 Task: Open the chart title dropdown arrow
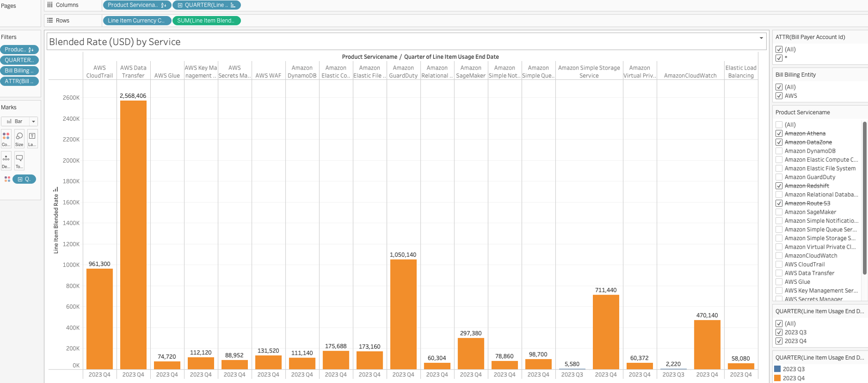tap(761, 38)
